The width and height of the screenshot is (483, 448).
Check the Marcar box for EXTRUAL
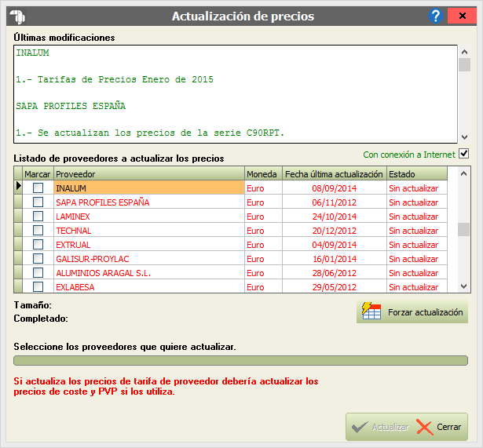click(38, 245)
